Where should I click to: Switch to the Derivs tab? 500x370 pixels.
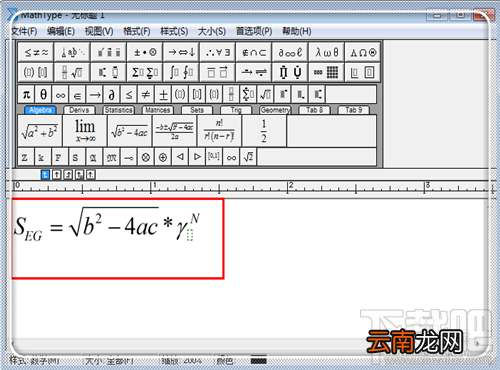79,110
